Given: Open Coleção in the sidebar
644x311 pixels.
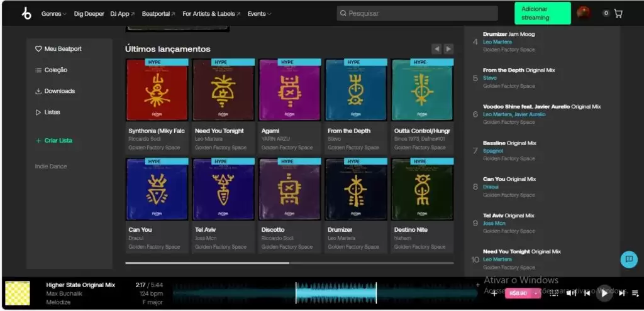Looking at the screenshot, I should coord(55,70).
